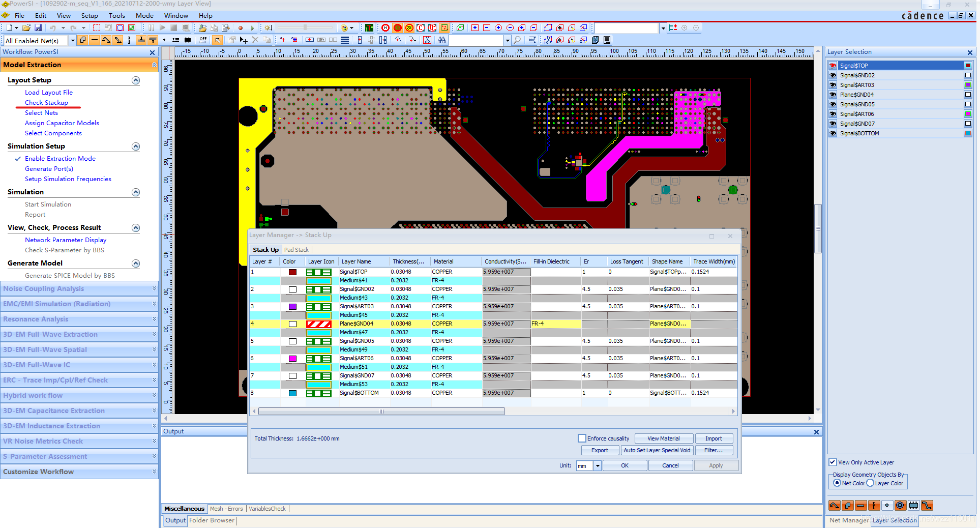The height and width of the screenshot is (528, 980).
Task: Click the Save floppy disk icon
Action: click(38, 28)
